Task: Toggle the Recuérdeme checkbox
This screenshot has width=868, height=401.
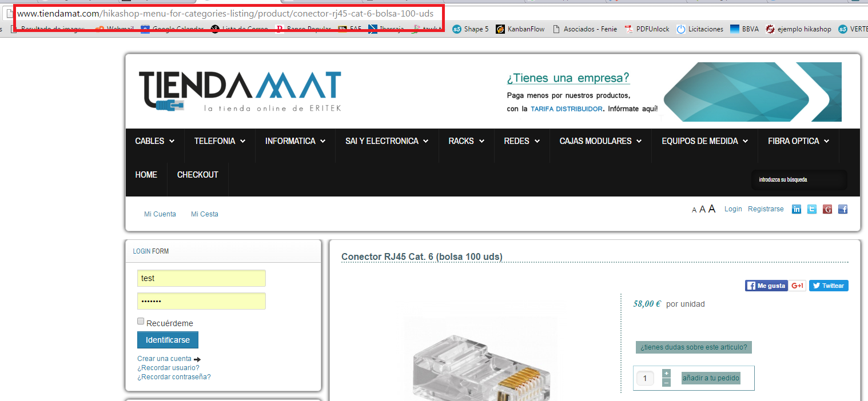Action: point(141,322)
